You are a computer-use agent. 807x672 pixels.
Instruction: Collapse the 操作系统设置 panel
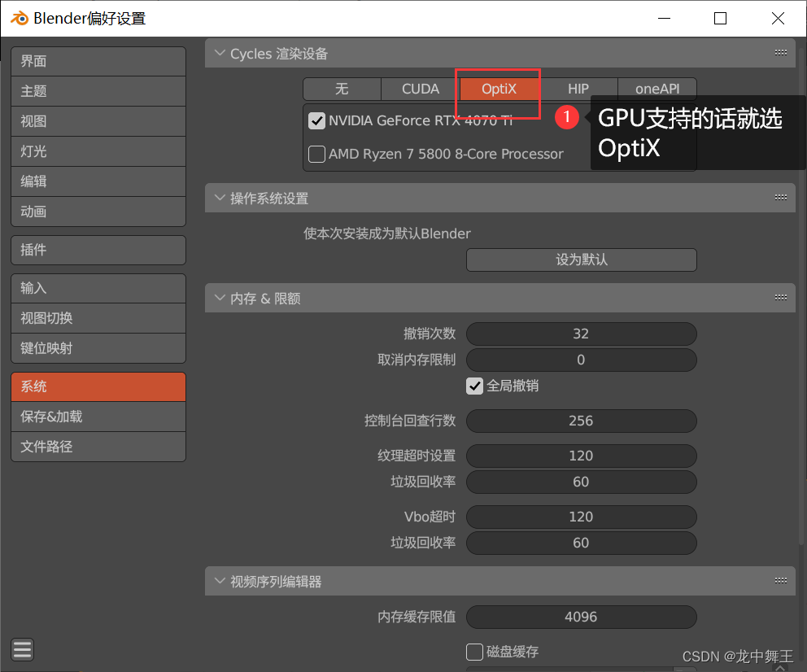tap(220, 198)
